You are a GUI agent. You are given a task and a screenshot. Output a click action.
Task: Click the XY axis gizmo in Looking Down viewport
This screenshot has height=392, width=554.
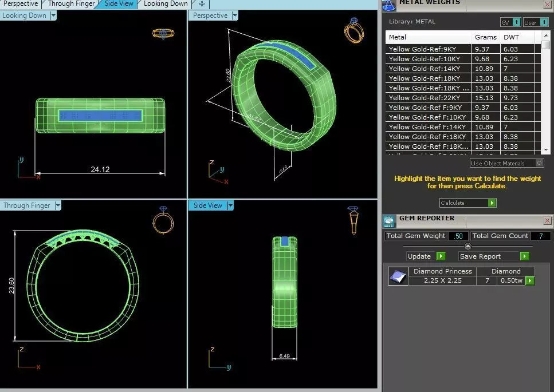coord(29,169)
